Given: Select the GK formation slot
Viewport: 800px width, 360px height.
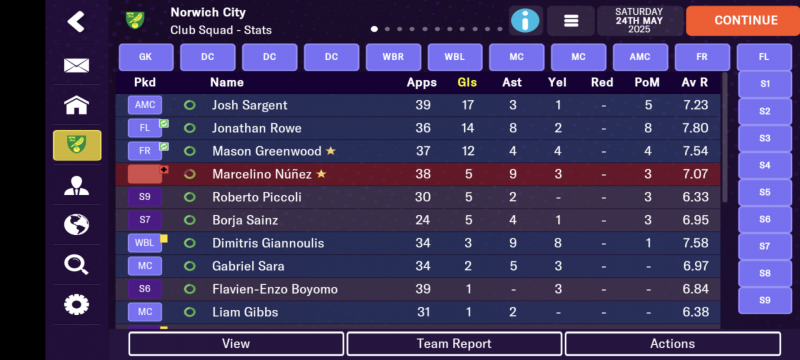Looking at the screenshot, I should [x=146, y=57].
